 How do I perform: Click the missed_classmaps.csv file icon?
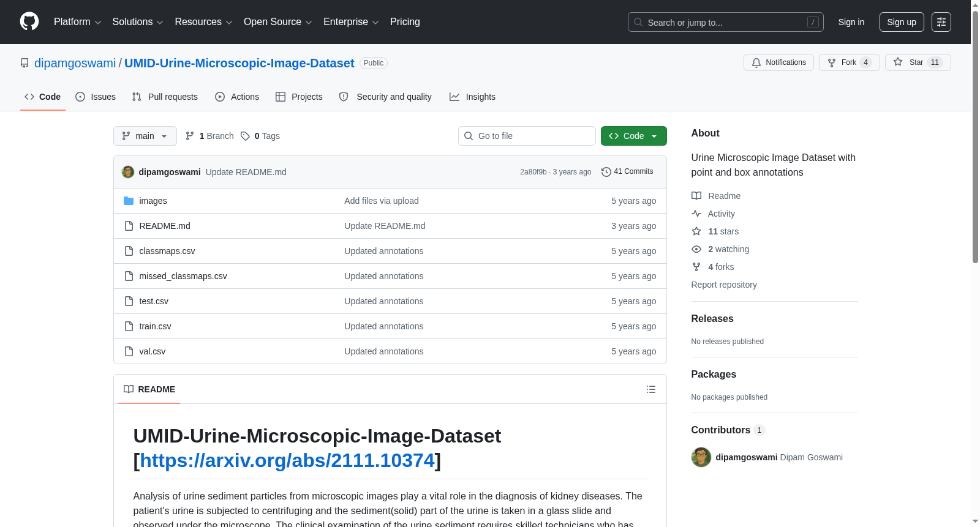[129, 276]
